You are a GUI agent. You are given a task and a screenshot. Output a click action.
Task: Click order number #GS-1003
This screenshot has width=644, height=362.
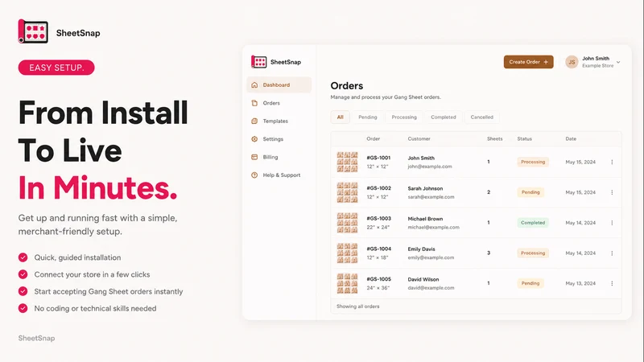(378, 218)
